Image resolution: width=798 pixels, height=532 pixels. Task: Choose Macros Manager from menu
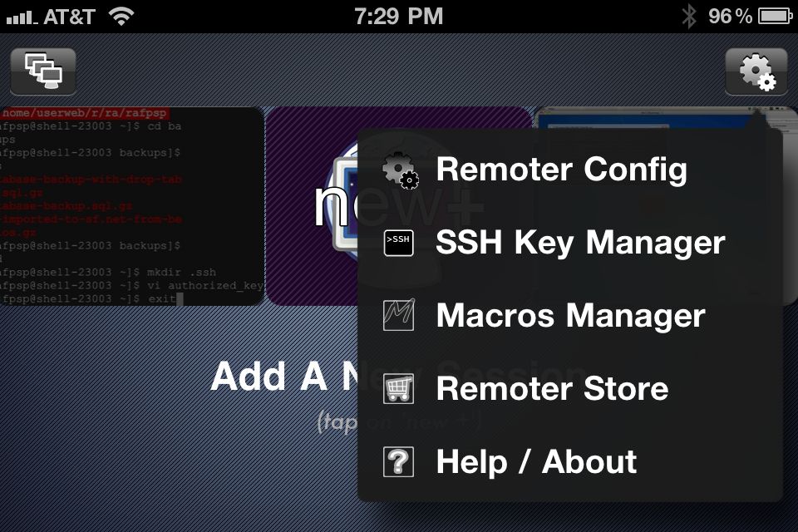click(x=570, y=315)
